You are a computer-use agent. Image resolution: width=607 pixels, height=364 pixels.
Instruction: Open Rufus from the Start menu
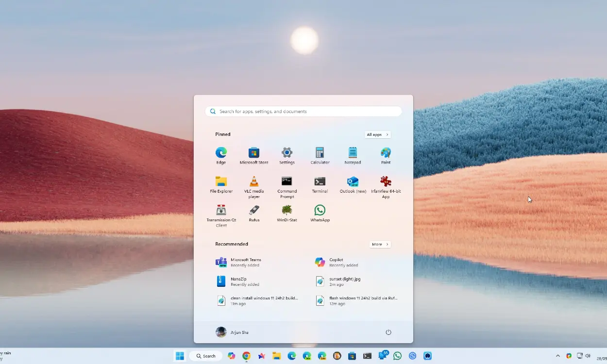point(254,214)
